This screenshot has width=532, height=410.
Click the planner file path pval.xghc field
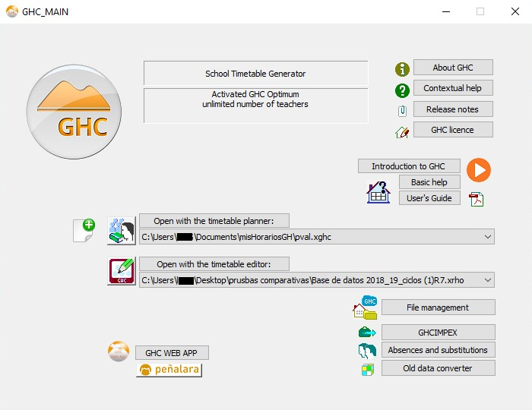click(x=317, y=237)
